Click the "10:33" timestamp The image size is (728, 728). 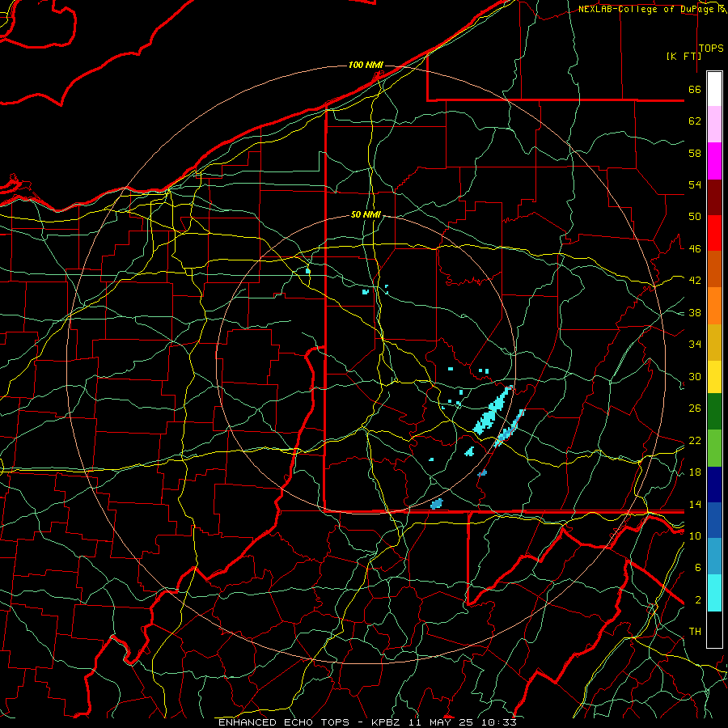click(499, 722)
